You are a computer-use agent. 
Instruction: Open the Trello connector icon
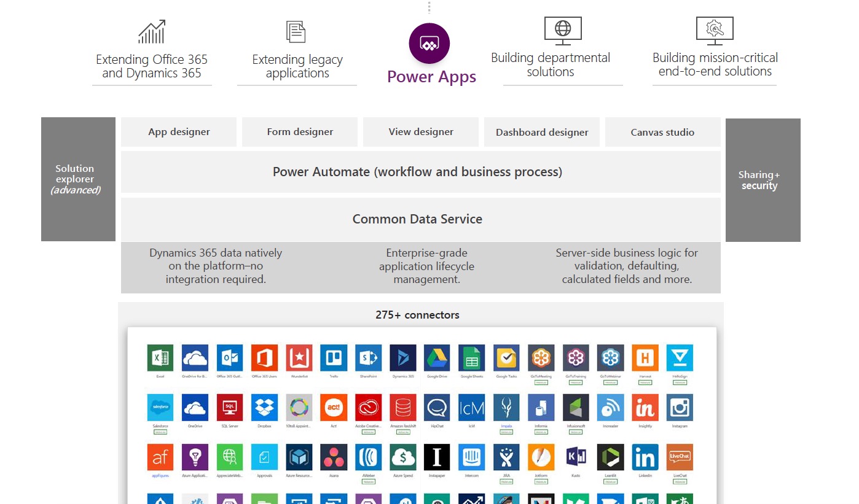tap(334, 357)
